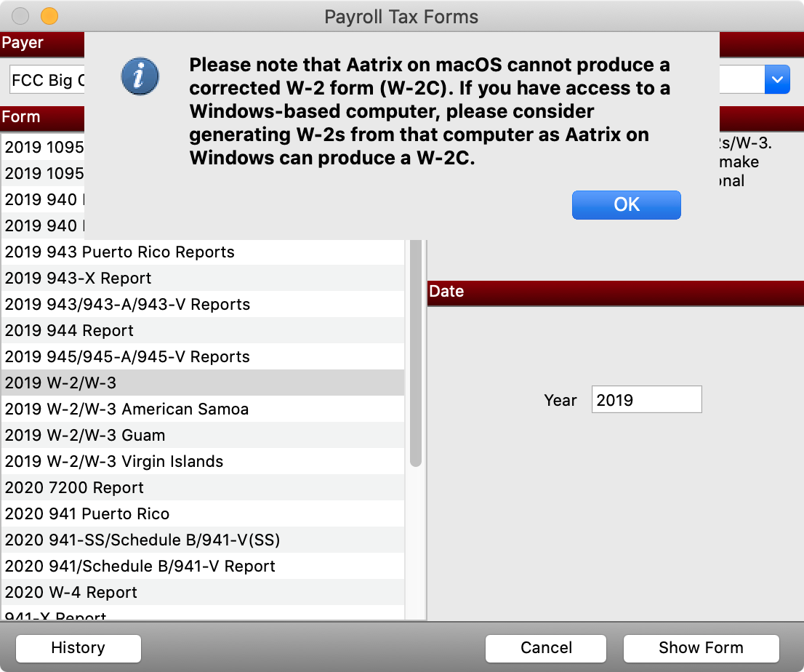Screen dimensions: 804x672
Task: Click the Show Form button
Action: (x=700, y=647)
